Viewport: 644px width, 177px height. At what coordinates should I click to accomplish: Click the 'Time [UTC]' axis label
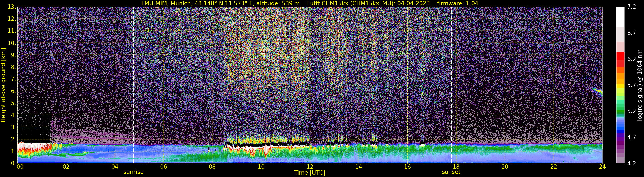pyautogui.click(x=309, y=173)
